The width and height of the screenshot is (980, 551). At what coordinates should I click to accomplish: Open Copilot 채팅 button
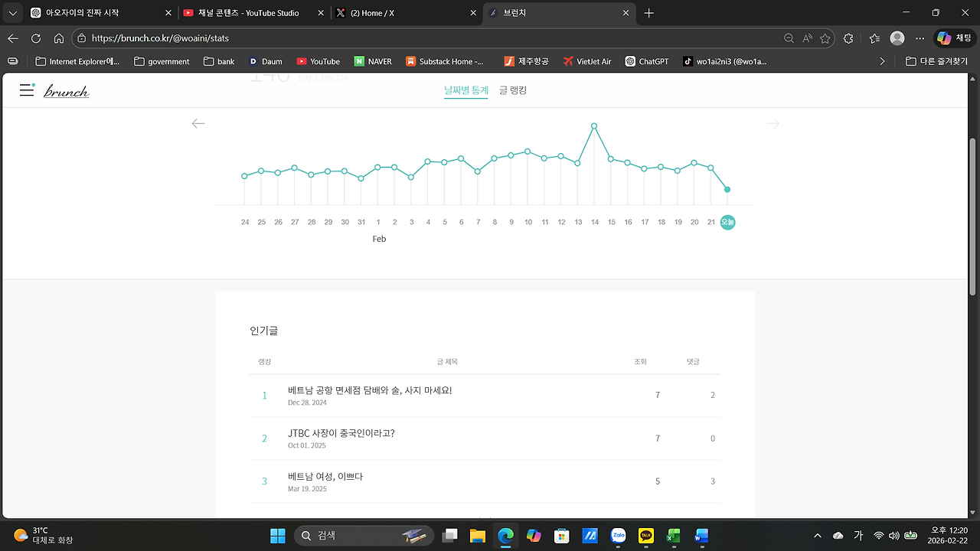tap(954, 38)
